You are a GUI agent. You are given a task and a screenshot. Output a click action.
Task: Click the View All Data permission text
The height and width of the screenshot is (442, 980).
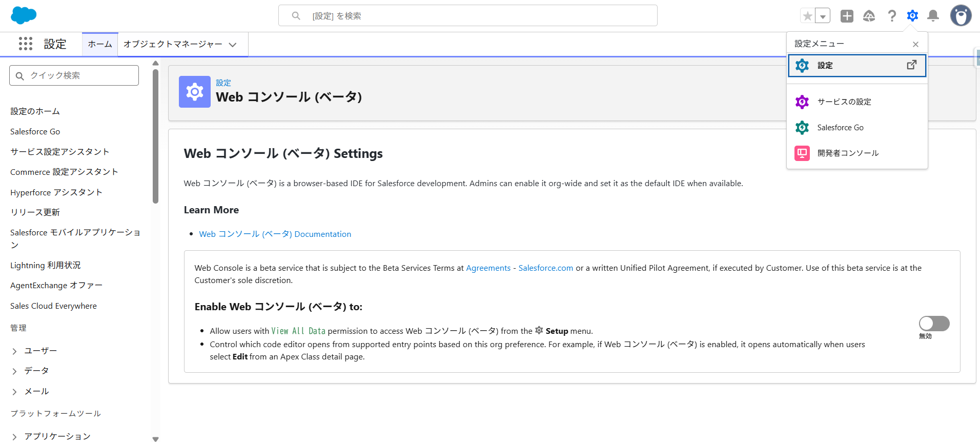coord(298,331)
